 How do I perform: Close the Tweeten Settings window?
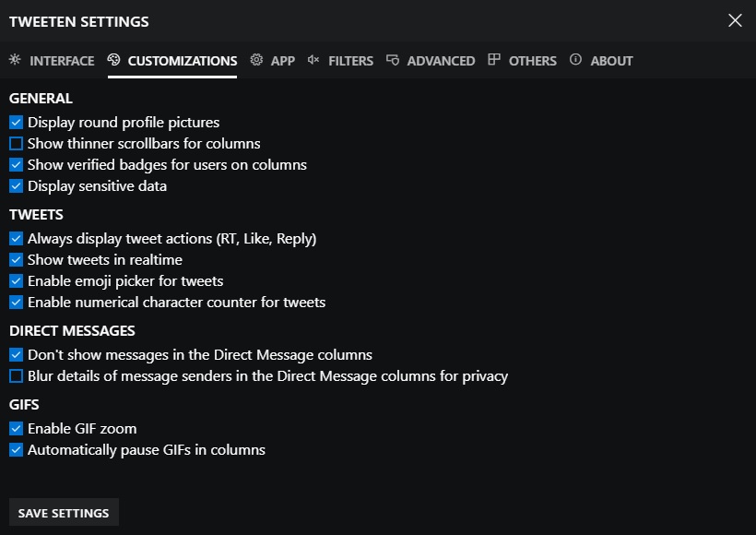735,20
